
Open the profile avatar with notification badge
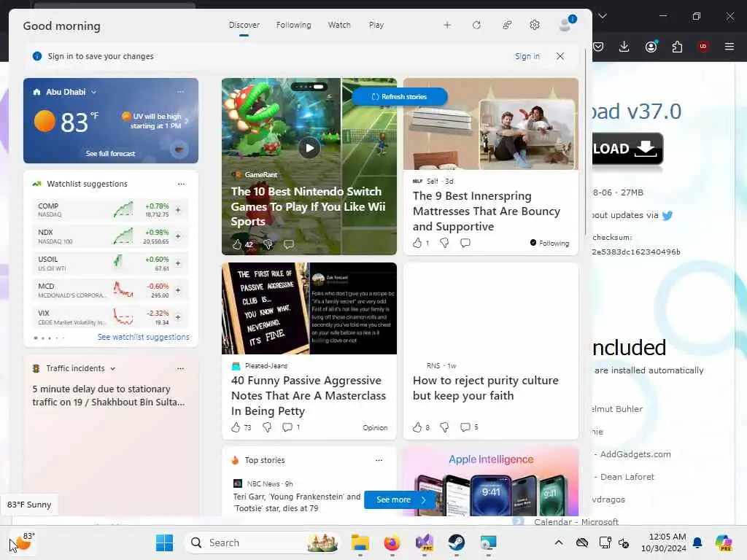pyautogui.click(x=566, y=24)
